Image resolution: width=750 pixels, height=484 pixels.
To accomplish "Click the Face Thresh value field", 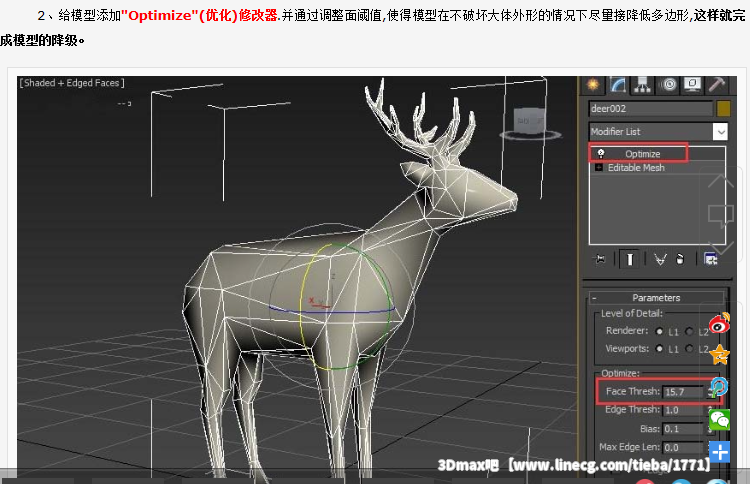I will (684, 392).
